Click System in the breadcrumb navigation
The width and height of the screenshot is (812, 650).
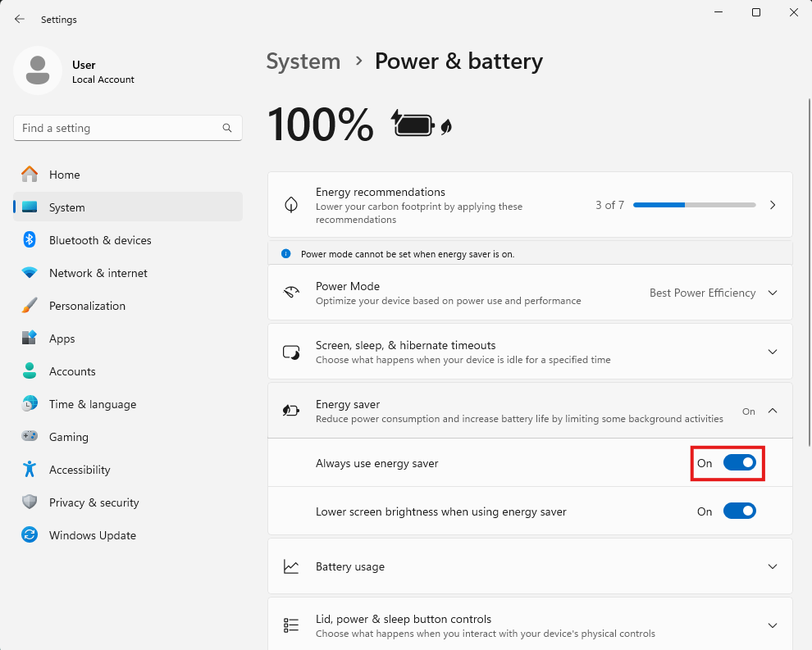(x=303, y=61)
